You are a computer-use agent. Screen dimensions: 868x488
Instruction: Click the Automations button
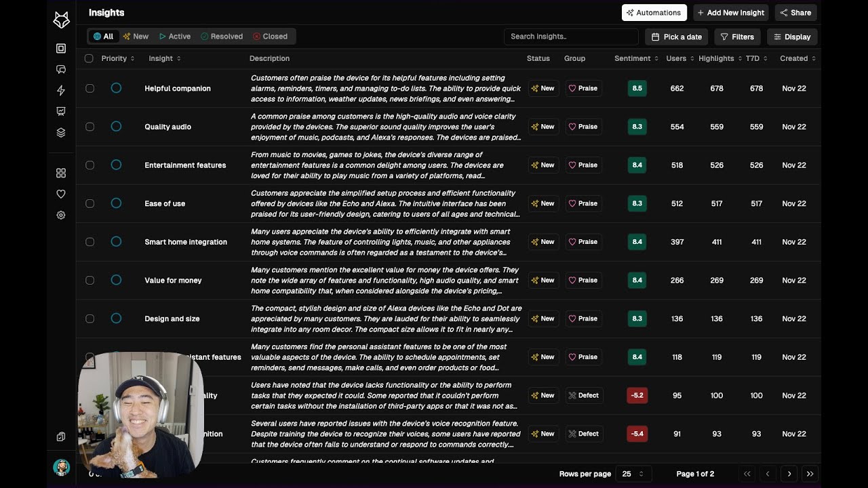click(654, 13)
